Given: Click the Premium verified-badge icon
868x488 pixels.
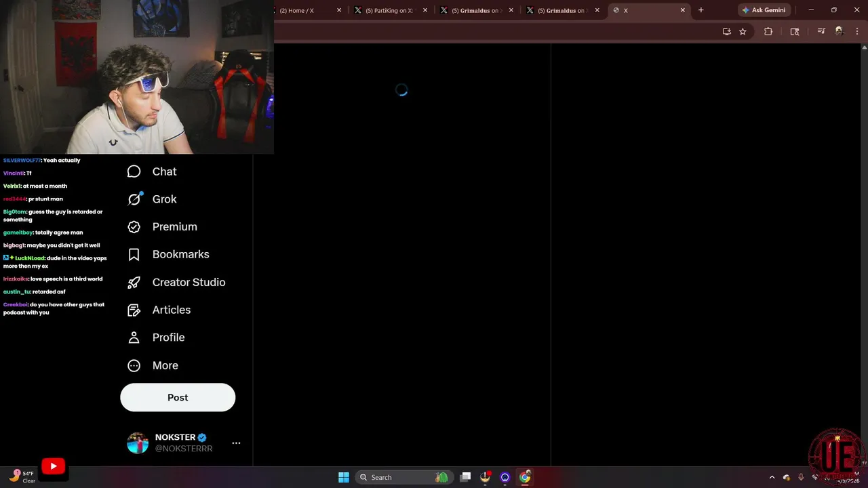Looking at the screenshot, I should point(134,226).
